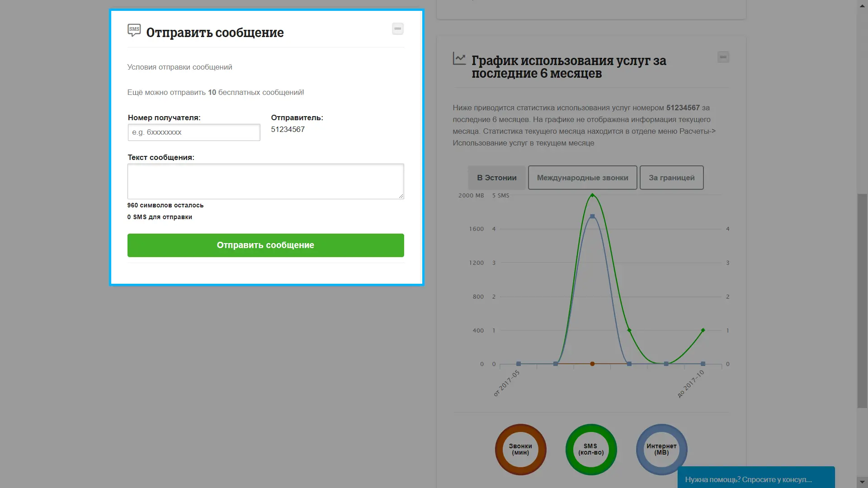Focus the recipient number field
This screenshot has height=488, width=868.
(194, 132)
